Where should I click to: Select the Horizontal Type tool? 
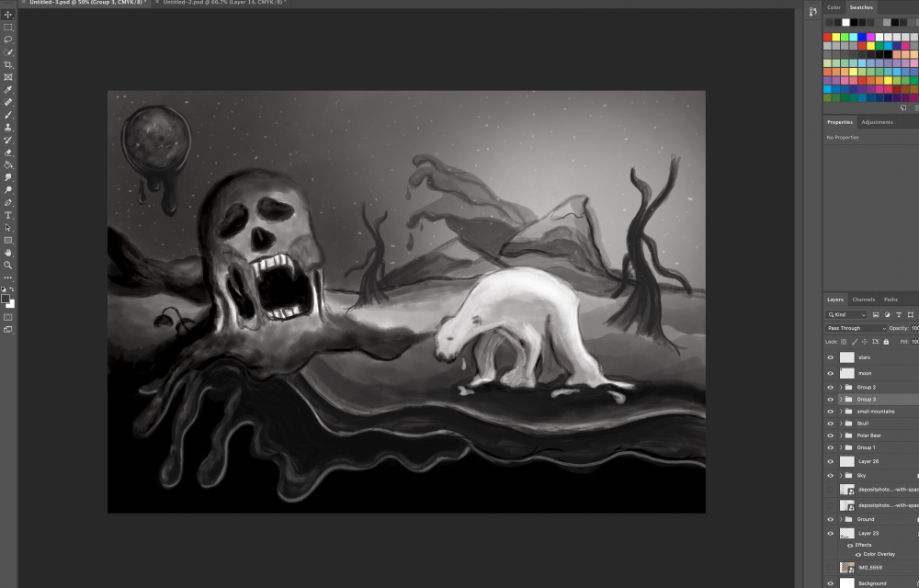pyautogui.click(x=8, y=215)
